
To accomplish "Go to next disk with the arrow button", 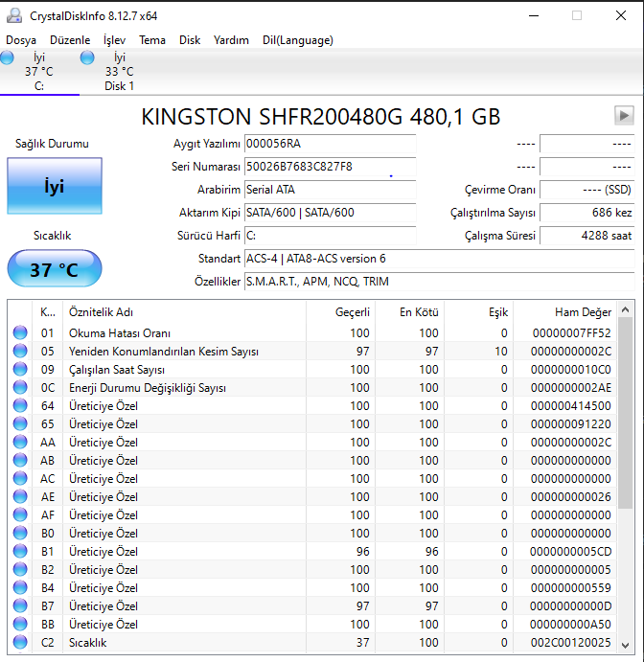I will pos(624,115).
